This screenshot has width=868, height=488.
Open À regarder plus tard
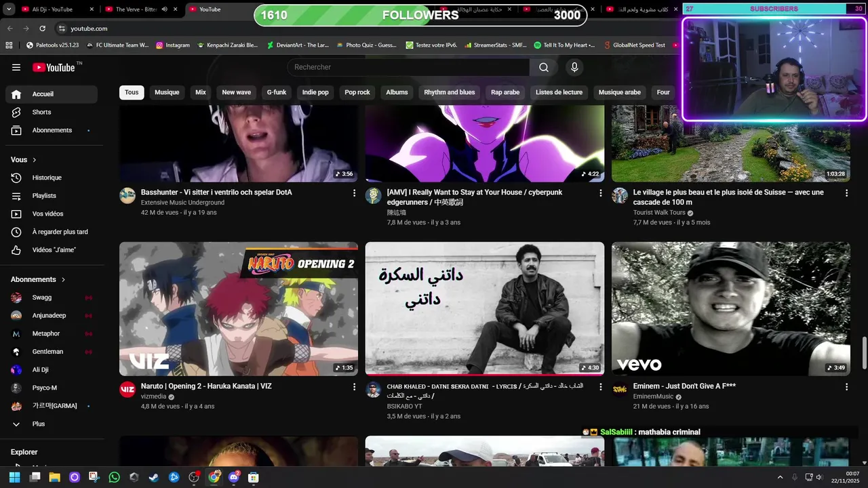(51, 232)
